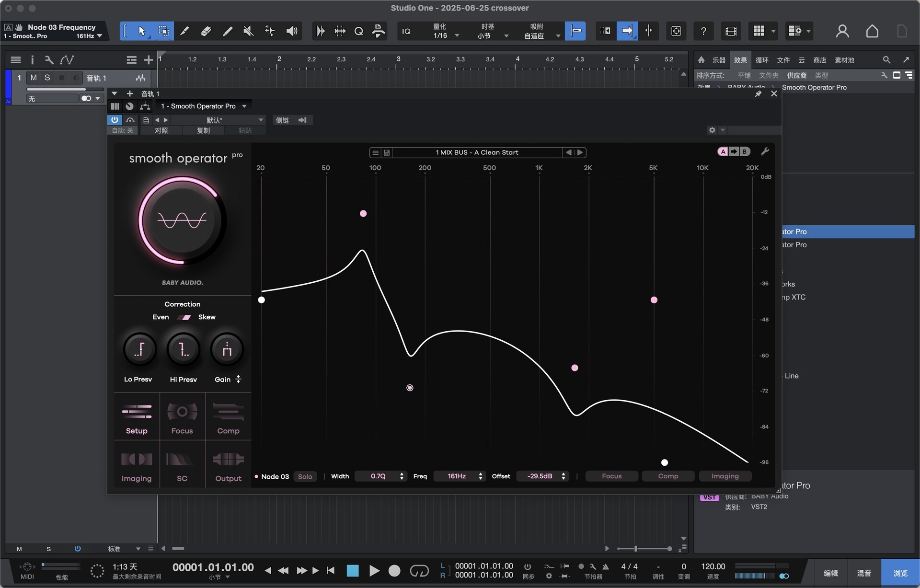Open the Imaging section in plugin sidebar
The image size is (920, 588).
(x=137, y=465)
